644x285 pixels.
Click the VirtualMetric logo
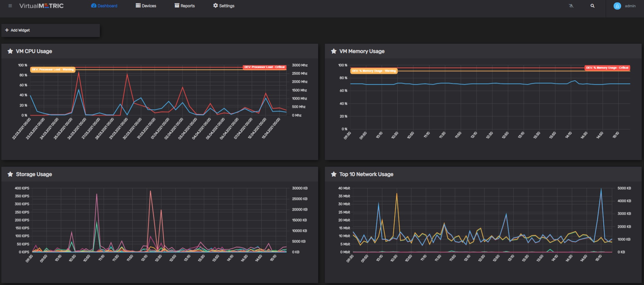pyautogui.click(x=41, y=6)
